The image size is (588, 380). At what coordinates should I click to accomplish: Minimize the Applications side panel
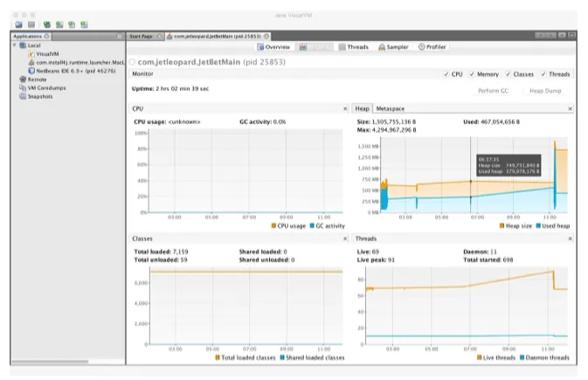click(119, 37)
